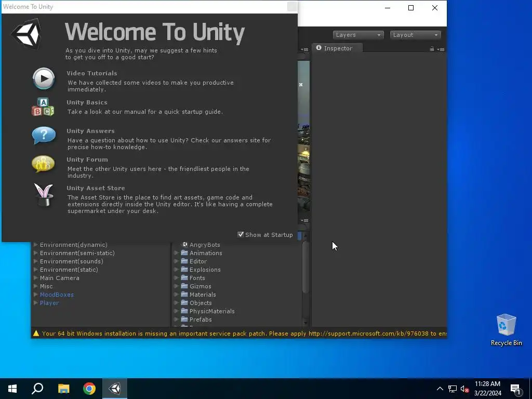The width and height of the screenshot is (532, 399).
Task: Select the Gizmos folder icon
Action: coord(184,286)
